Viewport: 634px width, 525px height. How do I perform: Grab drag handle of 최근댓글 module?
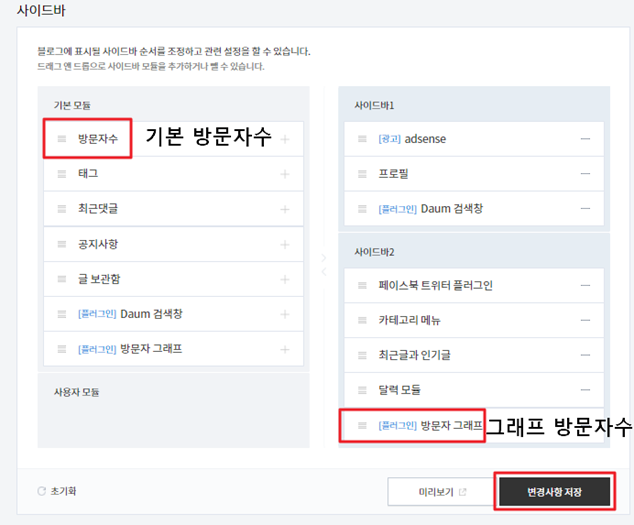61,209
